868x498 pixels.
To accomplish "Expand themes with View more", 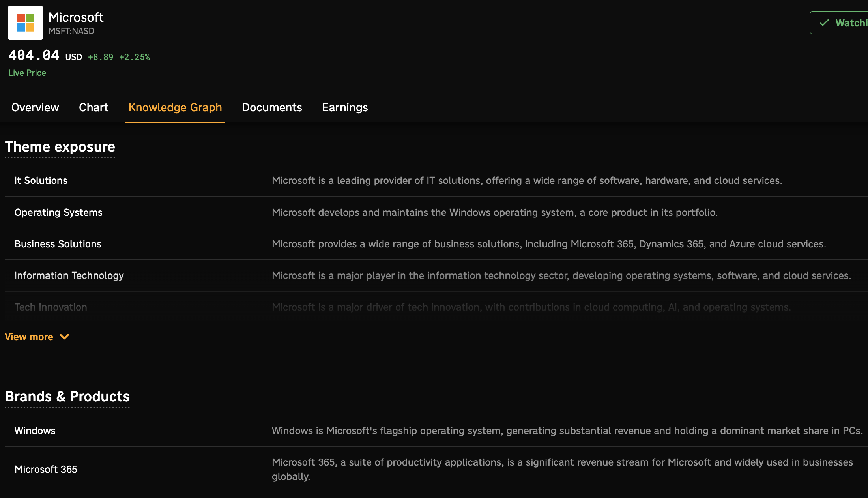I will click(x=37, y=337).
